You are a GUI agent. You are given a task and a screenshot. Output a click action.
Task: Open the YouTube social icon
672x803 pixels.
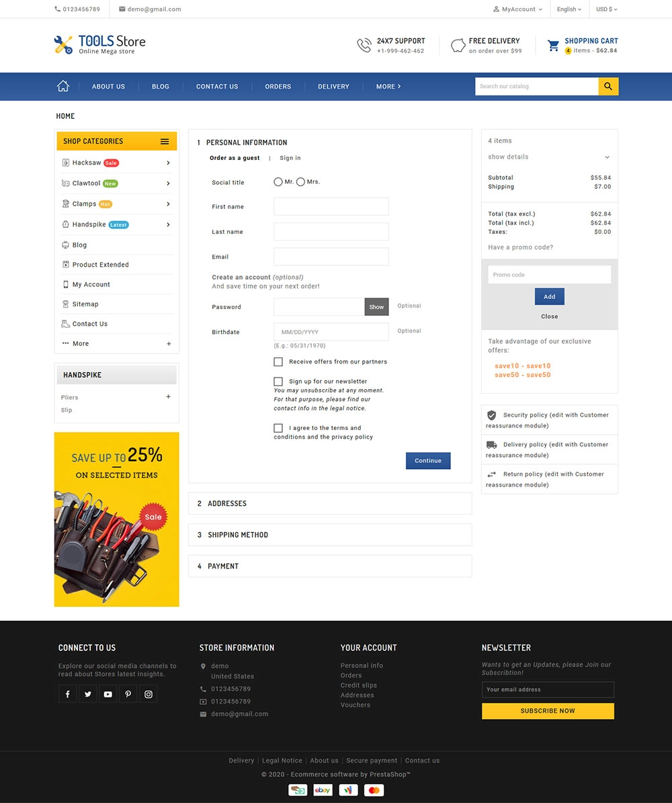coord(108,694)
